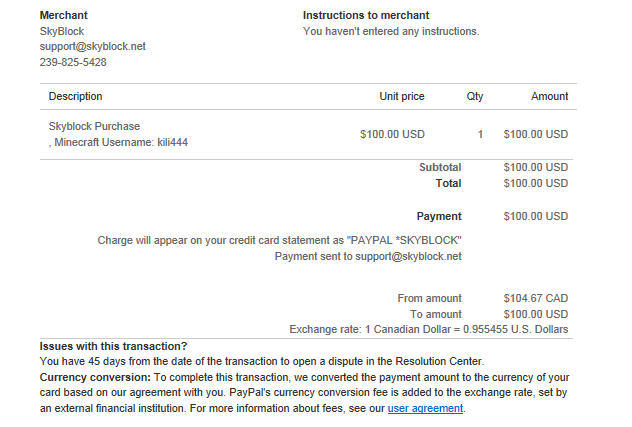Click the exchange rate line
The width and height of the screenshot is (632, 427).
(x=428, y=329)
